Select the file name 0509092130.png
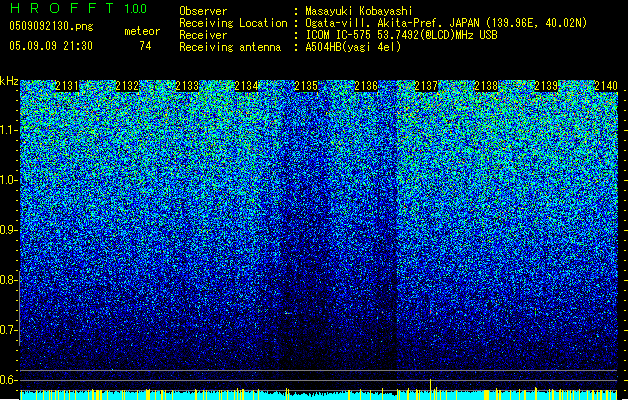Viewport: 629px width, 400px height. (51, 26)
